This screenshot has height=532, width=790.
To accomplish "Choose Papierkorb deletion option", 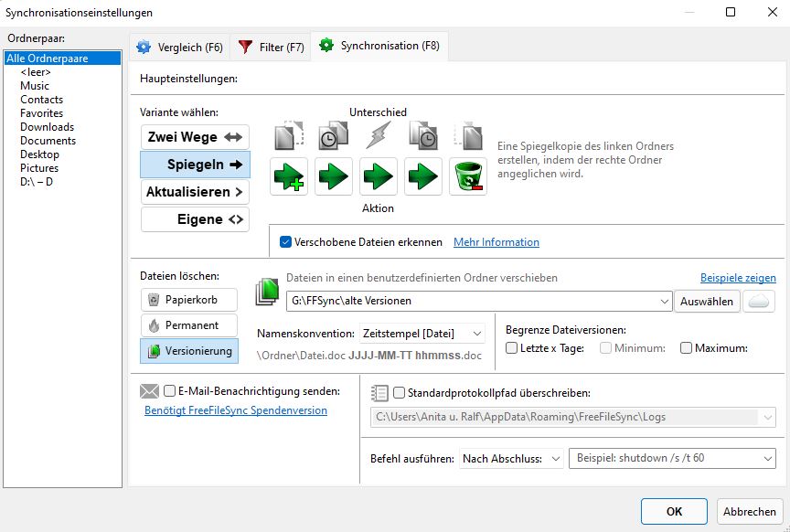I will click(189, 300).
